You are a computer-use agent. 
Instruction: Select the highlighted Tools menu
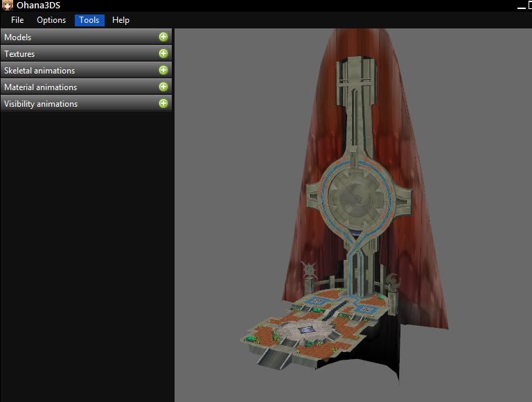click(89, 20)
